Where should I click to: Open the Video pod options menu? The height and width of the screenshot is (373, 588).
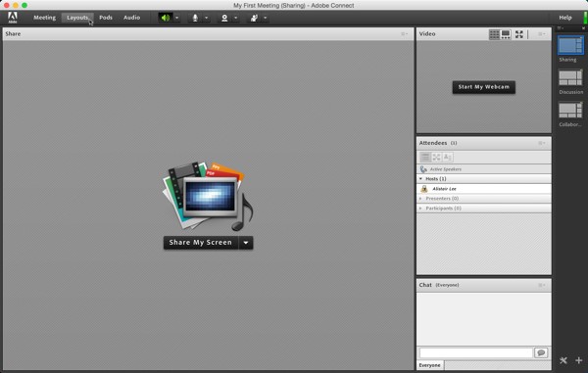point(542,34)
